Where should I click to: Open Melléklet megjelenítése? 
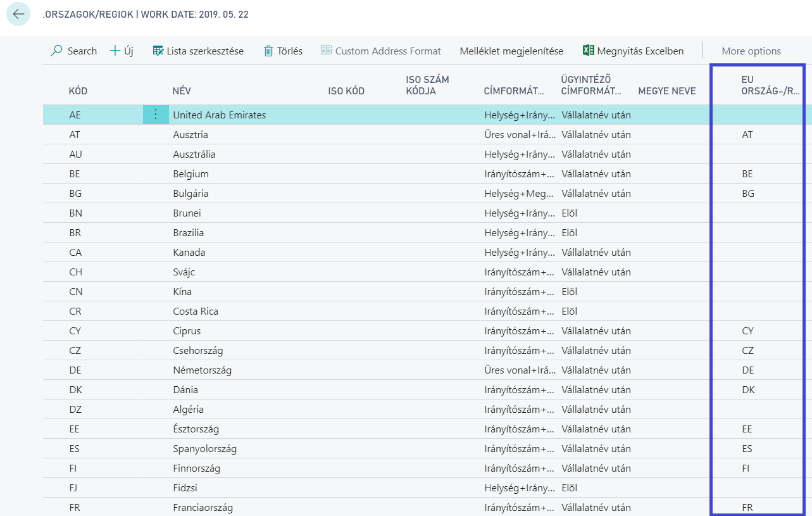pyautogui.click(x=511, y=51)
